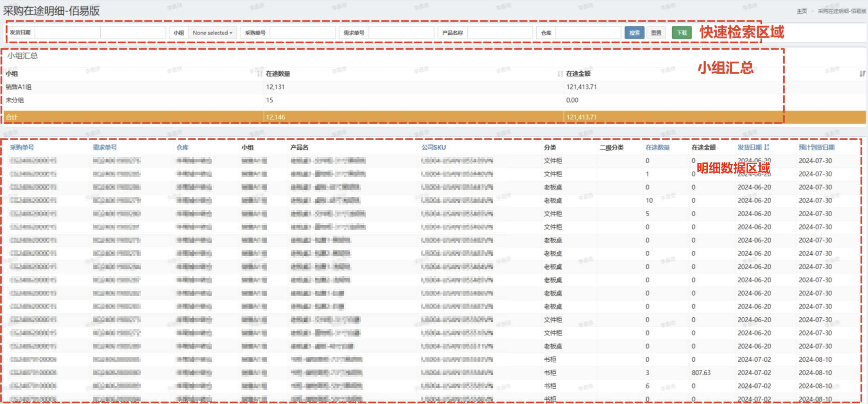Click the 在途数量 header in summary table
The width and height of the screenshot is (868, 404).
pyautogui.click(x=278, y=74)
